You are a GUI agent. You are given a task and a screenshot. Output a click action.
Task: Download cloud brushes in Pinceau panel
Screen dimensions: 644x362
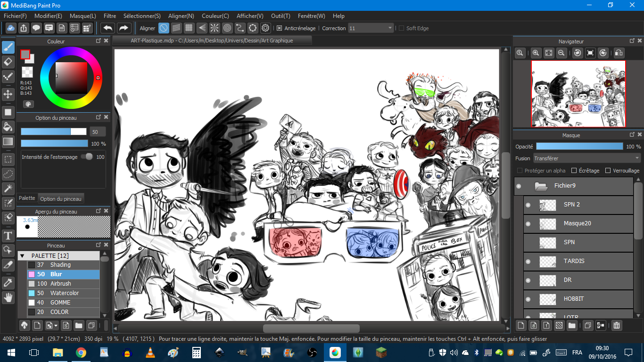(24, 325)
